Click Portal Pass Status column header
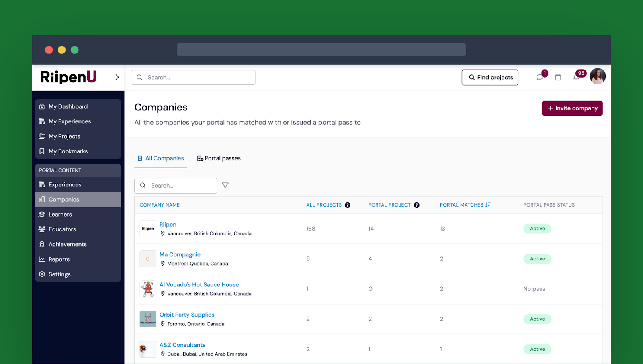 [549, 205]
